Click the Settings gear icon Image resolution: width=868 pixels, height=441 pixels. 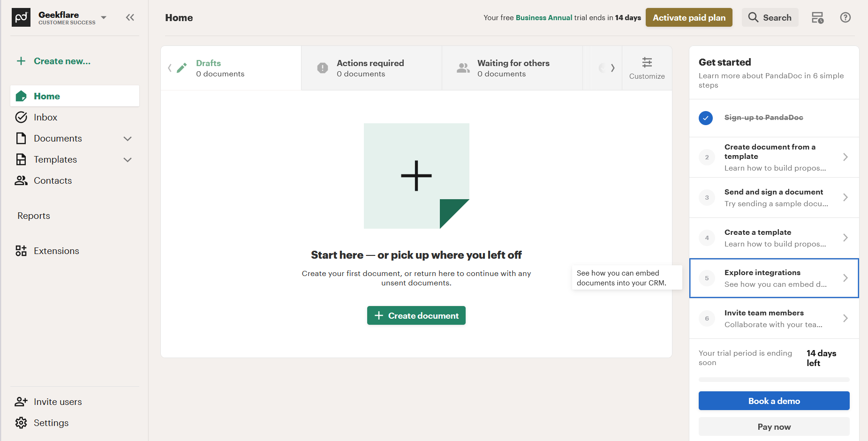(x=21, y=423)
